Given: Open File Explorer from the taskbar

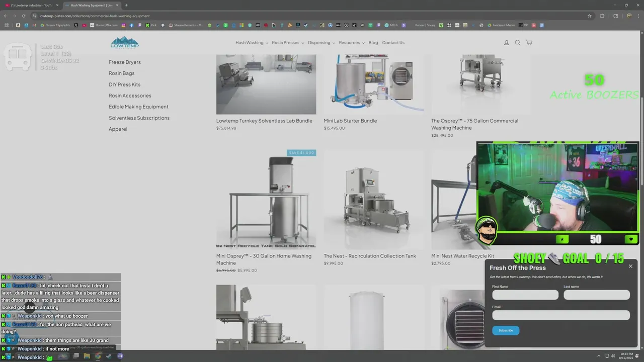Looking at the screenshot, I should [x=87, y=356].
